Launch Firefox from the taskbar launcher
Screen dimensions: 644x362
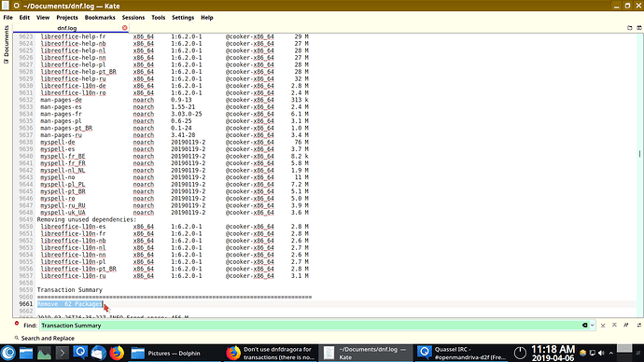point(117,353)
